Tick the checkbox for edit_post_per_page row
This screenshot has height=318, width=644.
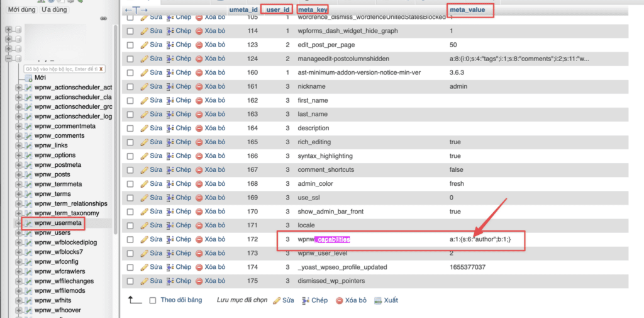(x=130, y=45)
